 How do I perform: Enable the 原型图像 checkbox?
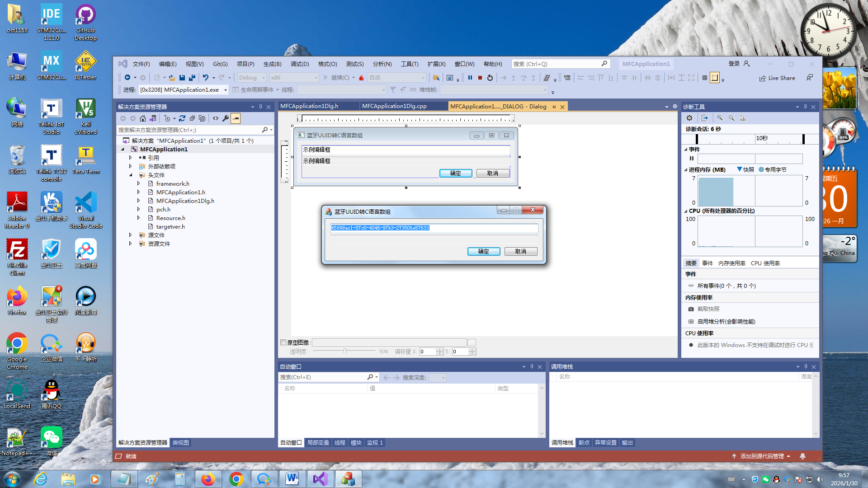(283, 343)
